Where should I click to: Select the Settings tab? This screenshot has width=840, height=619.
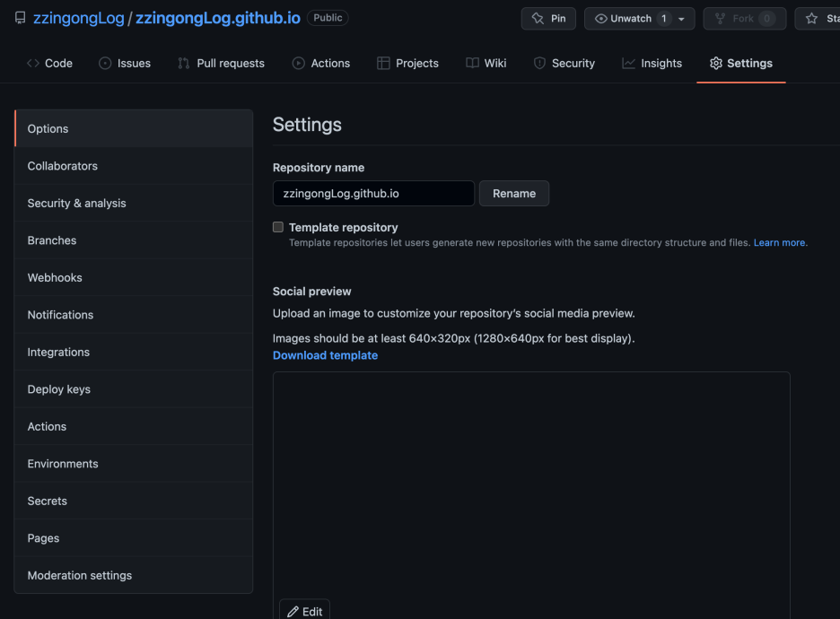point(741,63)
